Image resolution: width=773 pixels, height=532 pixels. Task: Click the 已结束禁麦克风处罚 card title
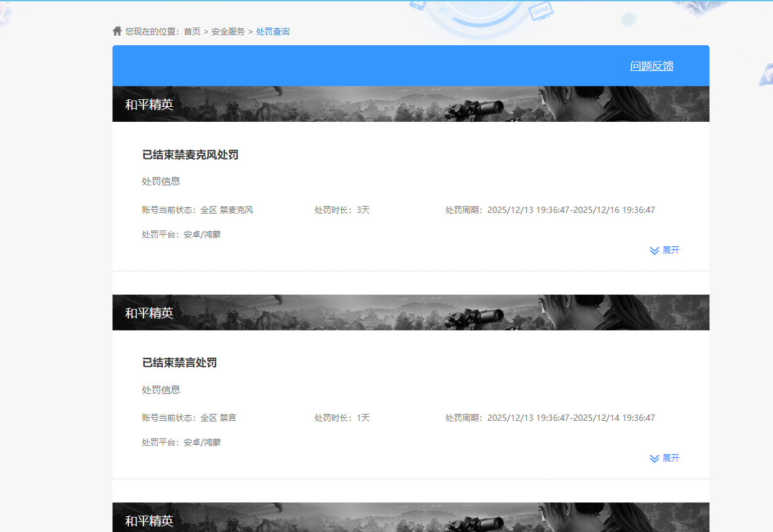(190, 155)
